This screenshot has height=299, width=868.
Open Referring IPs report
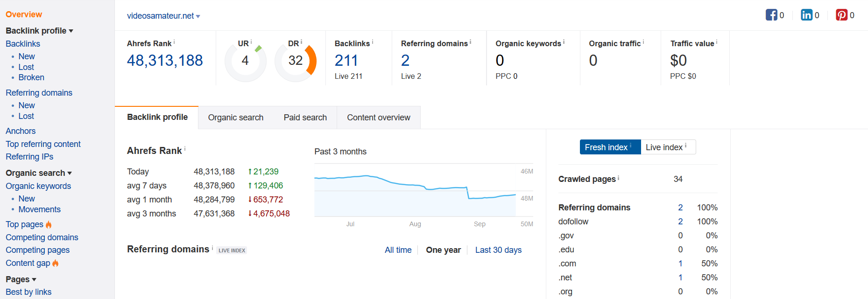pos(29,157)
